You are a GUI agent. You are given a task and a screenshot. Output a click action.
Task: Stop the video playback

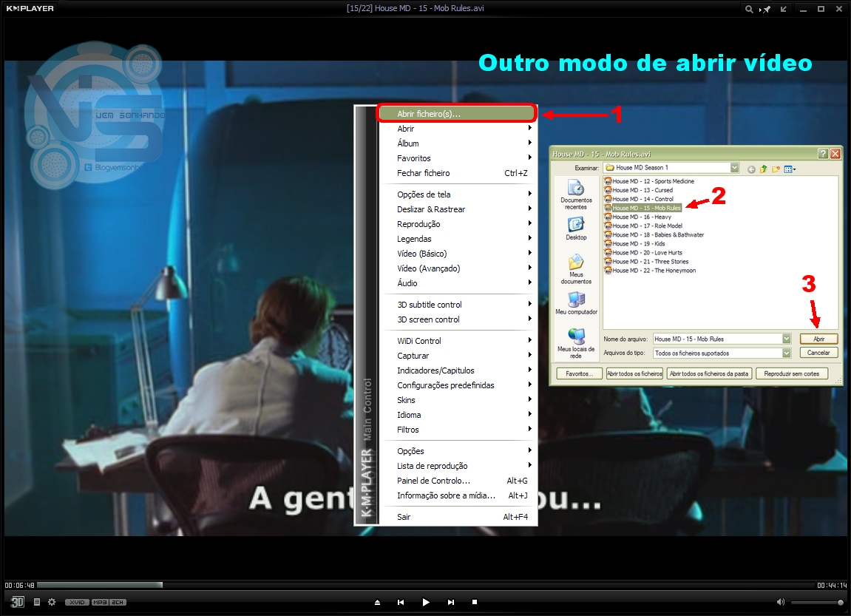coord(475,602)
